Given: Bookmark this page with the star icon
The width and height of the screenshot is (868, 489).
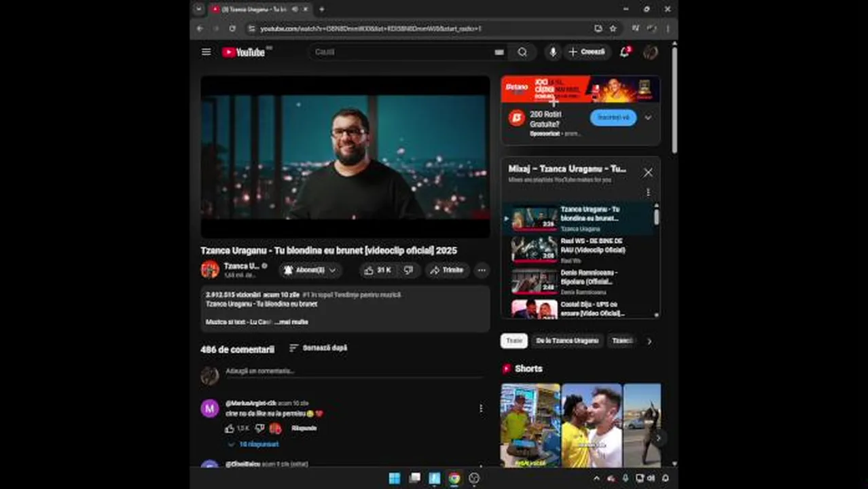Looking at the screenshot, I should pyautogui.click(x=613, y=29).
